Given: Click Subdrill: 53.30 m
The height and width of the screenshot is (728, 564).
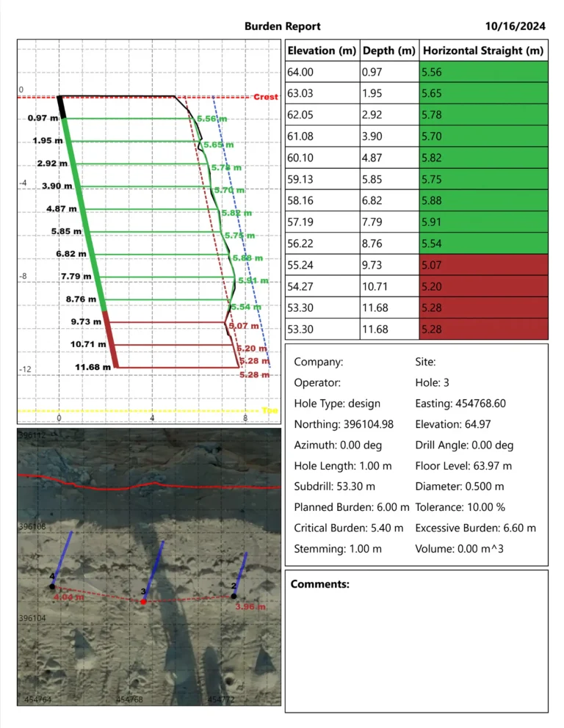Looking at the screenshot, I should click(334, 487).
